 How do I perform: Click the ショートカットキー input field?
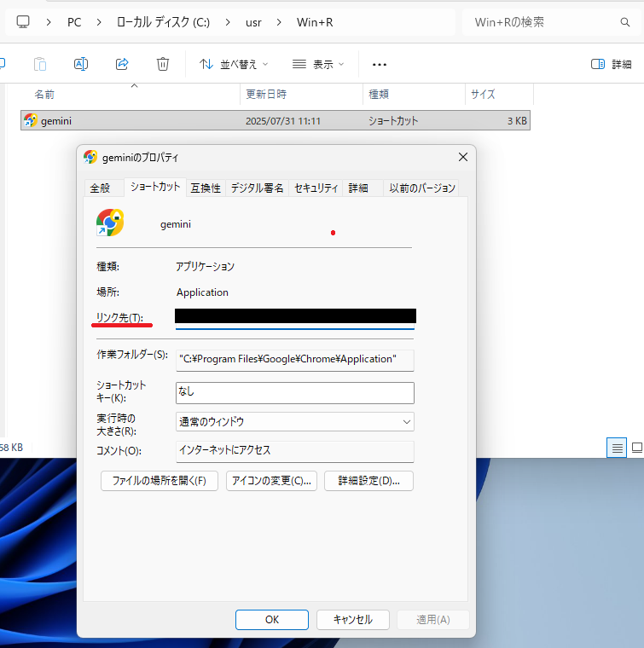click(294, 392)
